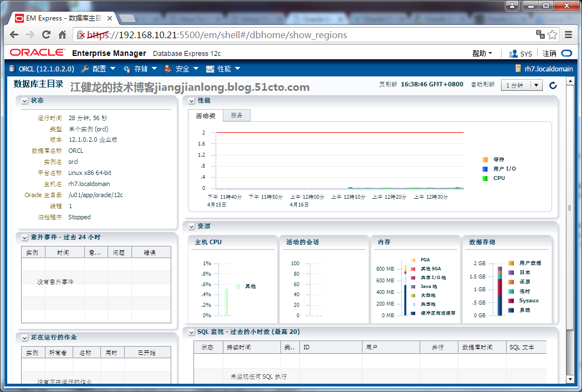This screenshot has width=582, height=392.
Task: Click the rh7.localdomain host icon
Action: coord(518,69)
